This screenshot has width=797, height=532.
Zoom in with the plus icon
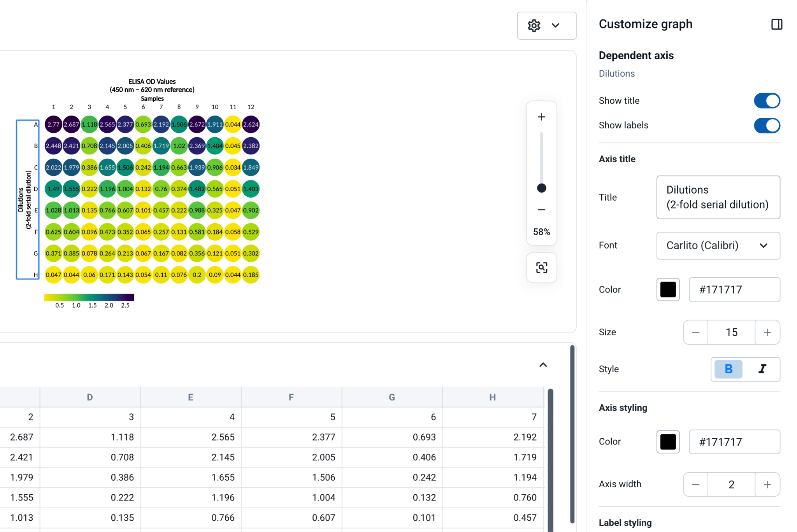click(x=541, y=117)
